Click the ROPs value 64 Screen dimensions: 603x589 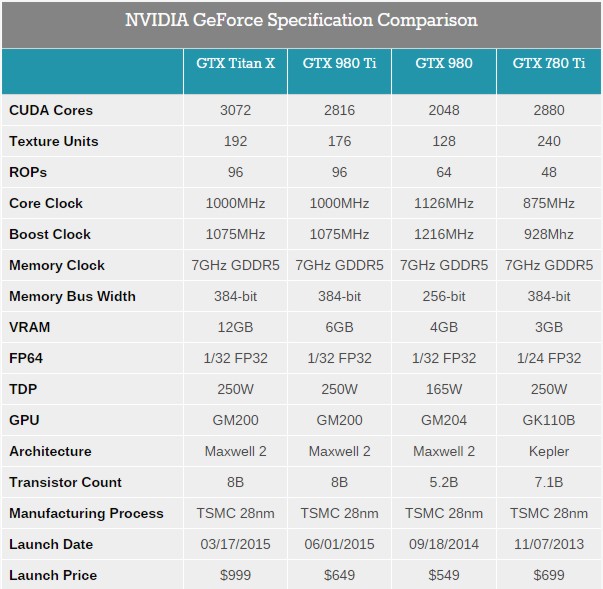tap(444, 172)
